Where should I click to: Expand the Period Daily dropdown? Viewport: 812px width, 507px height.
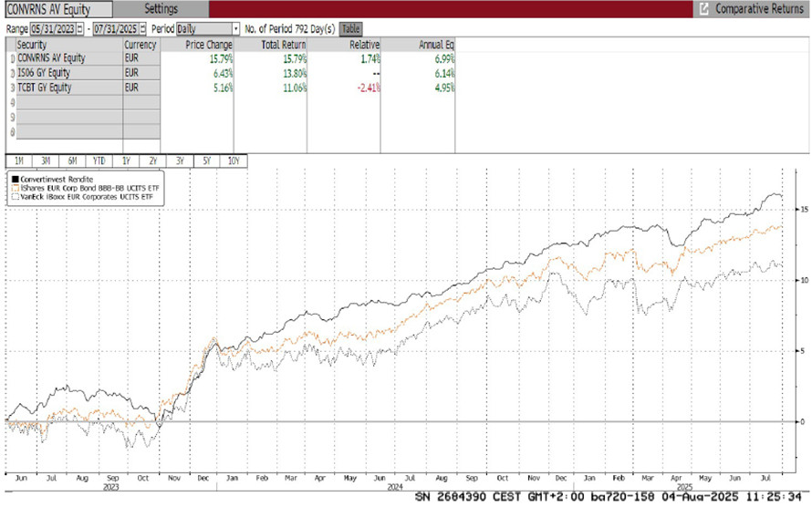pyautogui.click(x=236, y=29)
